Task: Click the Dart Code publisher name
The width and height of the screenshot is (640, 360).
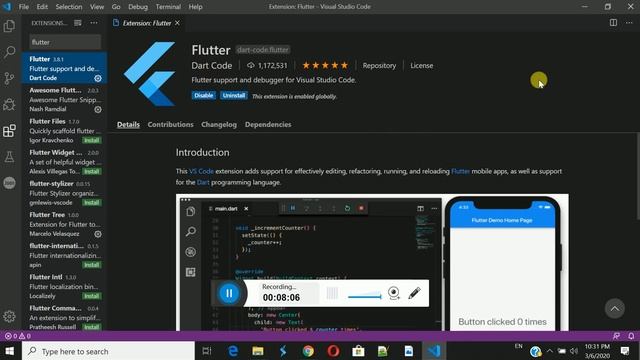Action: pos(211,66)
